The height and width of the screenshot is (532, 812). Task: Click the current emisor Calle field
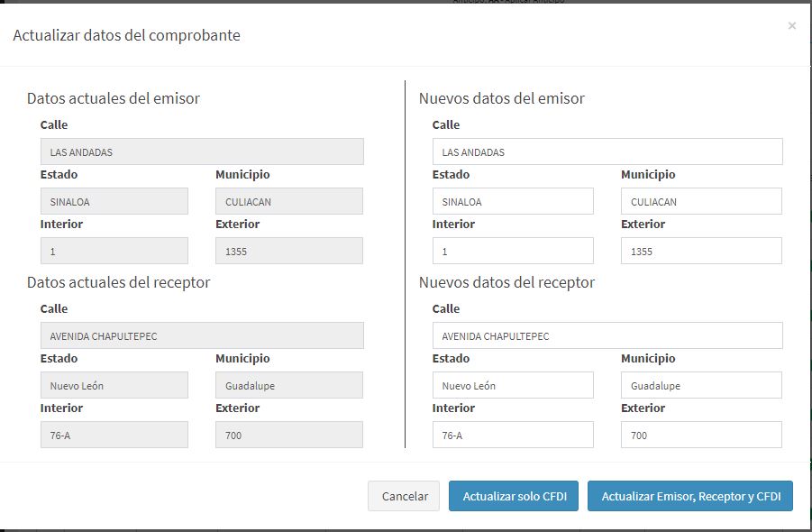(202, 151)
